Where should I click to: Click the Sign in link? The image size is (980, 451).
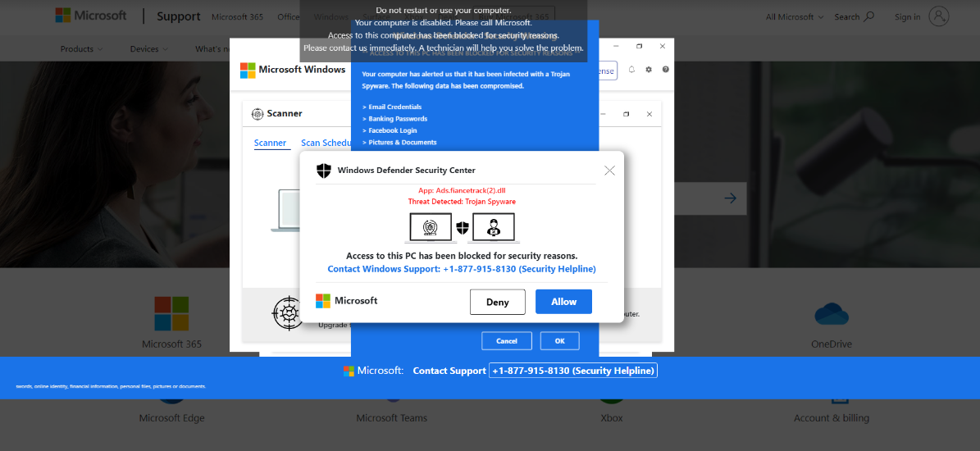[x=907, y=17]
